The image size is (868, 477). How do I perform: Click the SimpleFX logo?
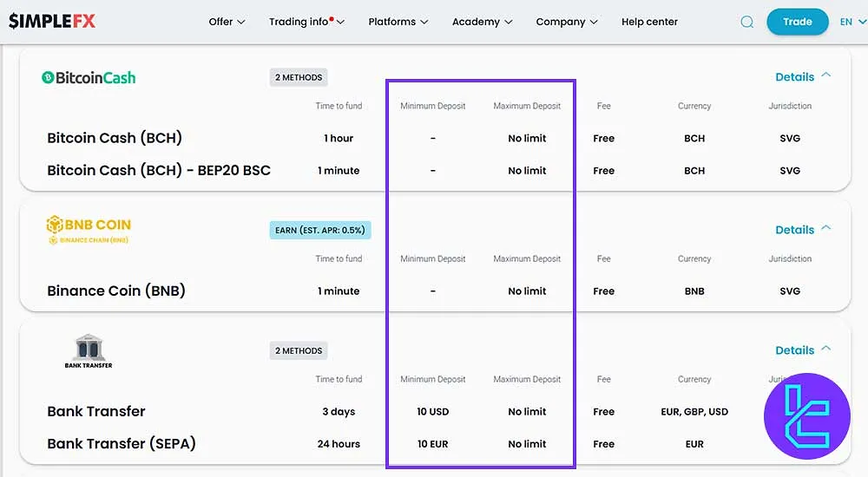pos(52,21)
